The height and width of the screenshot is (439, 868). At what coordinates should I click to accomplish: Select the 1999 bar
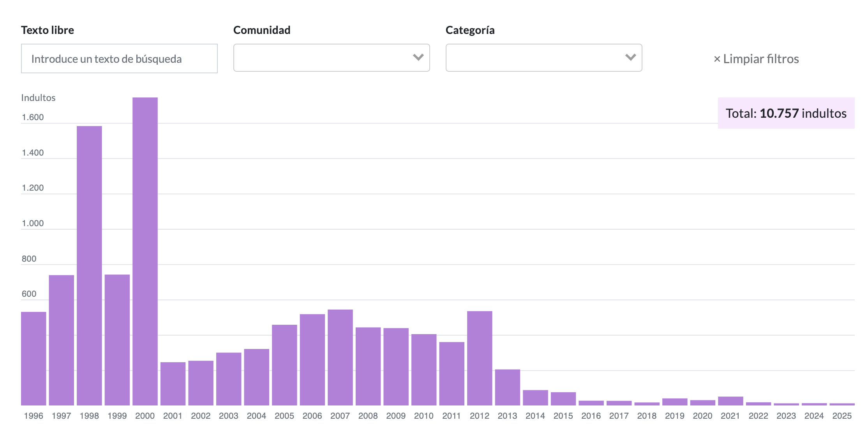pos(117,340)
